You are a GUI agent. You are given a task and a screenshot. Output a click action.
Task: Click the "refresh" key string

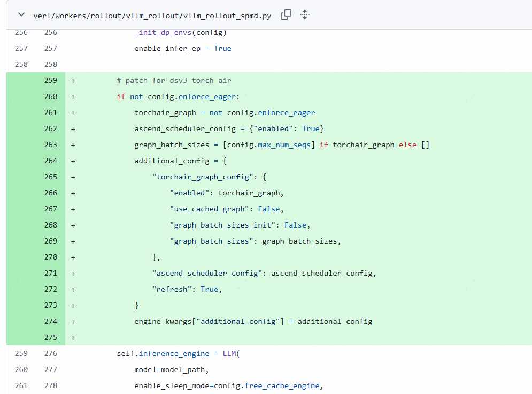coord(171,290)
